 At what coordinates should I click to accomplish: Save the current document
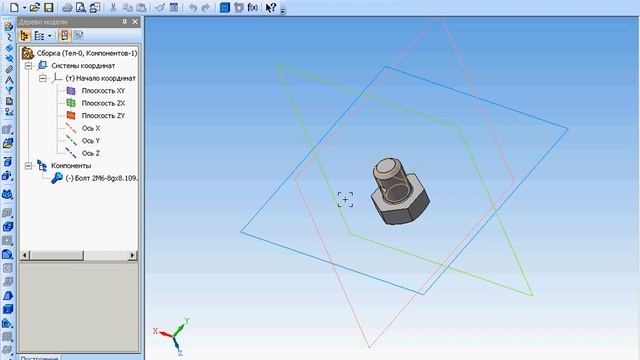pos(49,7)
